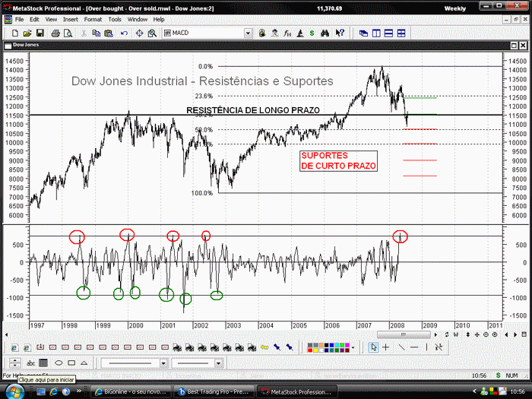The width and height of the screenshot is (532, 399).
Task: Open the View menu
Action: [51, 19]
